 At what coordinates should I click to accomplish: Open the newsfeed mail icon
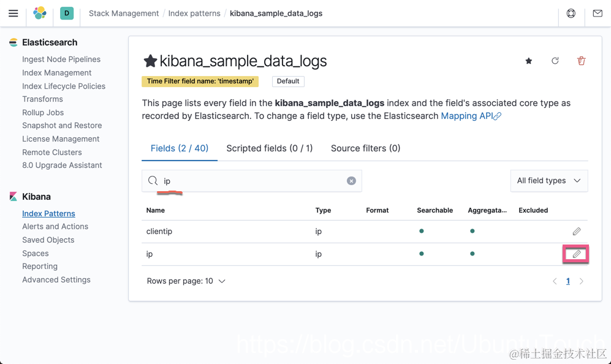pos(598,13)
